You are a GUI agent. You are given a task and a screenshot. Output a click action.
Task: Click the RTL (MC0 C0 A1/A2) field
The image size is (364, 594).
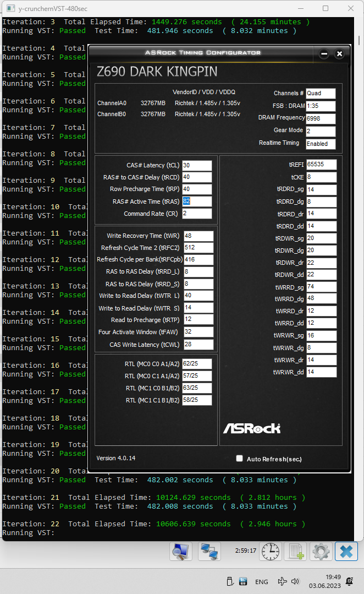tap(197, 364)
